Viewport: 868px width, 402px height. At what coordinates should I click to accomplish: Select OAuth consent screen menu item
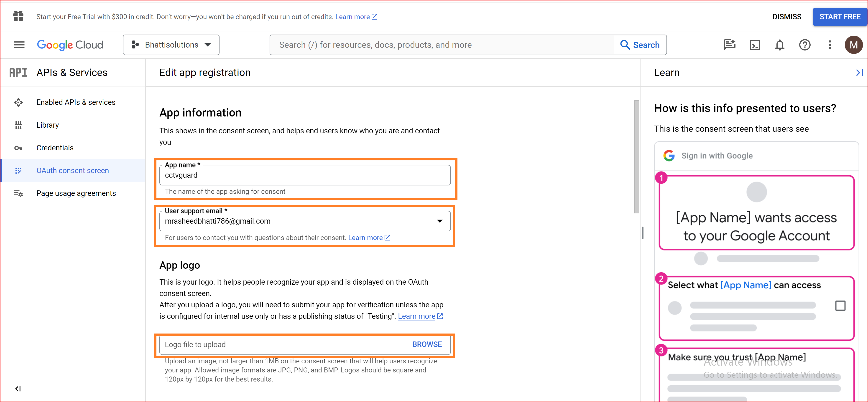[72, 171]
